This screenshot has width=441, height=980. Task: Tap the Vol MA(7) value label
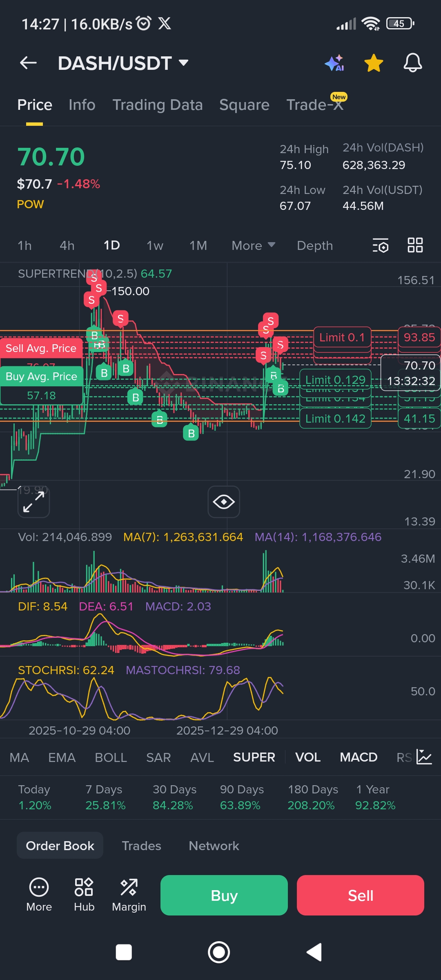click(183, 537)
